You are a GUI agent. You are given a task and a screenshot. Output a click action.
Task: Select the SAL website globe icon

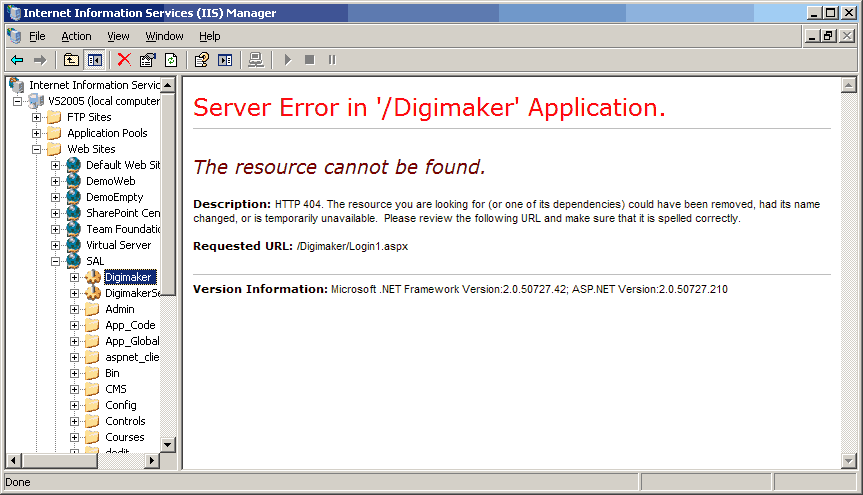pyautogui.click(x=74, y=260)
